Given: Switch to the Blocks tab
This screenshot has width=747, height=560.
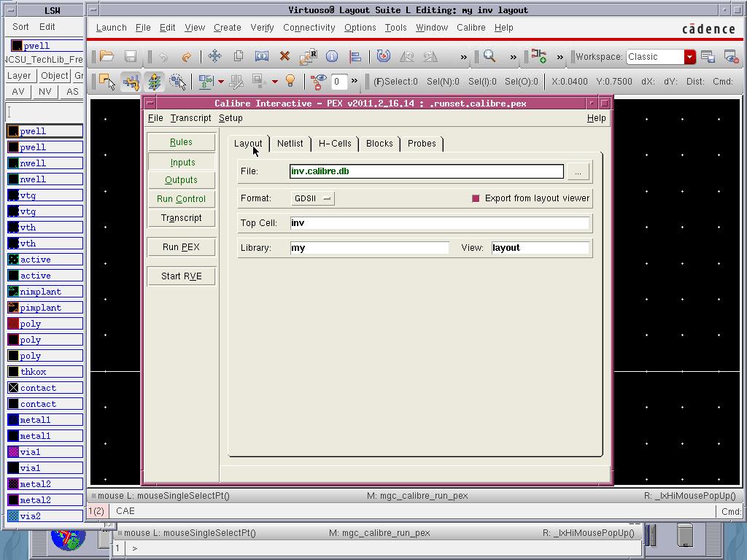Looking at the screenshot, I should (x=379, y=144).
